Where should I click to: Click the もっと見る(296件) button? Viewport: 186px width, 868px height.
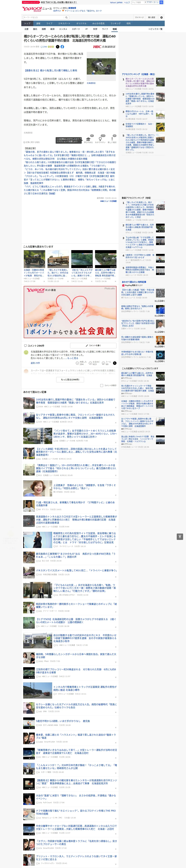70,379
